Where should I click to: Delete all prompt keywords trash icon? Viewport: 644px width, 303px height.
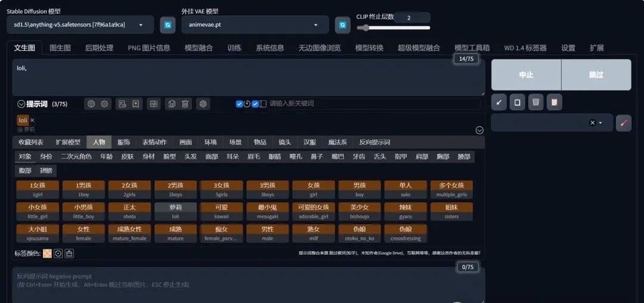click(185, 104)
